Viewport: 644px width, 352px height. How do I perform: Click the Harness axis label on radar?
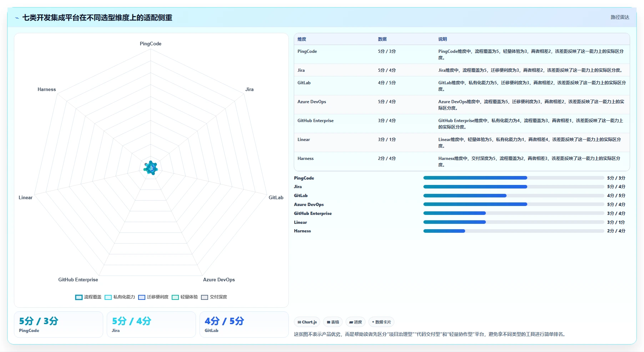[47, 89]
